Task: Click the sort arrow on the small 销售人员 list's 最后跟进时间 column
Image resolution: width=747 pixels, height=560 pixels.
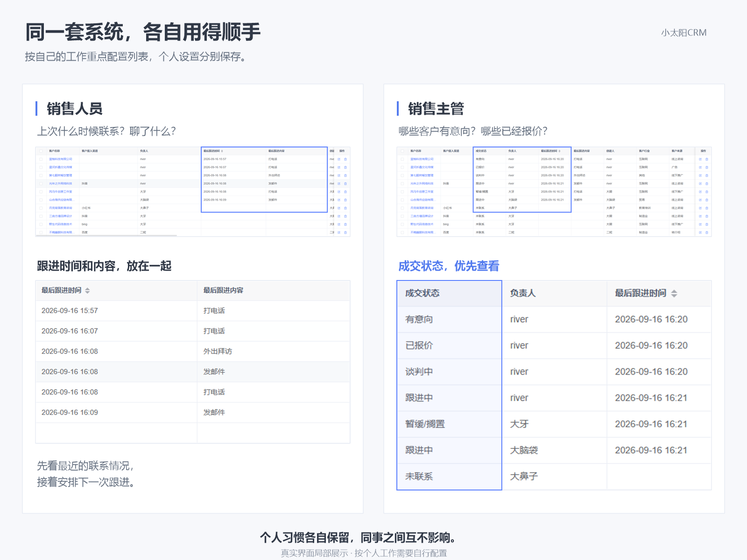Action: click(x=222, y=151)
